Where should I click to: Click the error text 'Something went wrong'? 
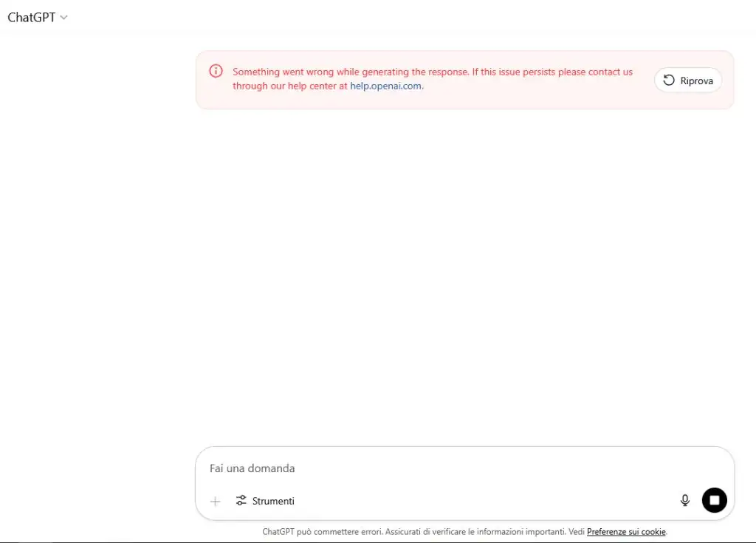tap(283, 72)
